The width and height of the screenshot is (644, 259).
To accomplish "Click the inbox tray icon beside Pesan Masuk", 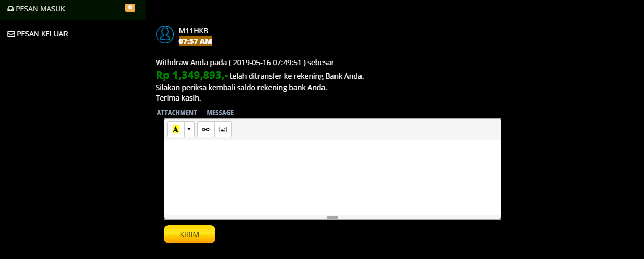I will (10, 9).
